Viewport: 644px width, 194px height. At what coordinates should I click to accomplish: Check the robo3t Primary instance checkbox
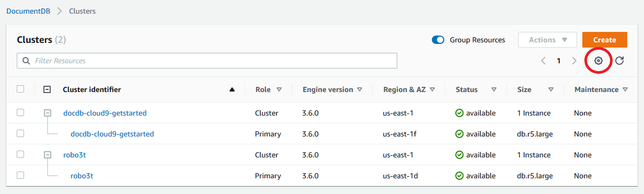pyautogui.click(x=20, y=175)
